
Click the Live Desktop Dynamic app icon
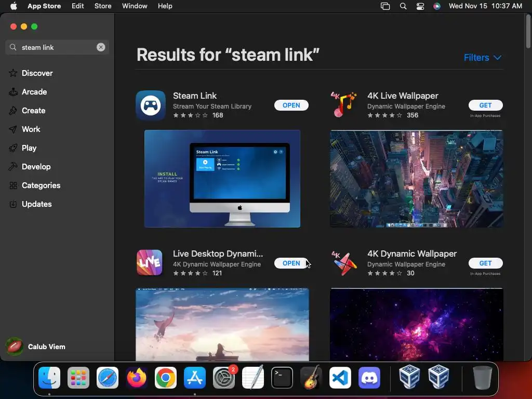(x=150, y=262)
